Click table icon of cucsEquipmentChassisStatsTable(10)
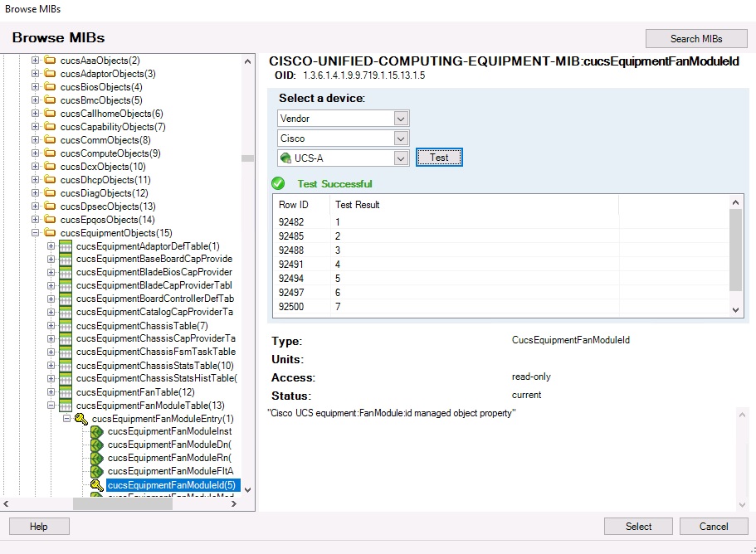756x554 pixels. [66, 366]
